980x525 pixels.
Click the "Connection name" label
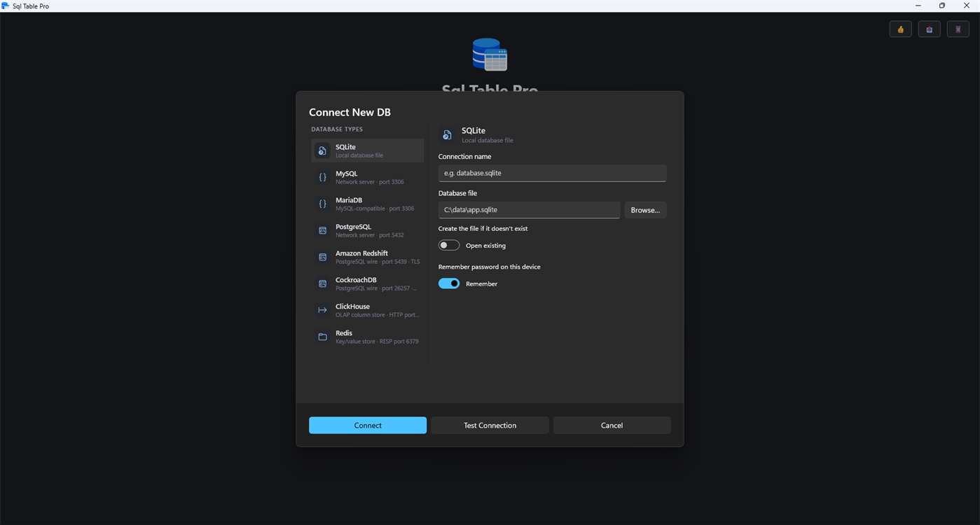[464, 157]
